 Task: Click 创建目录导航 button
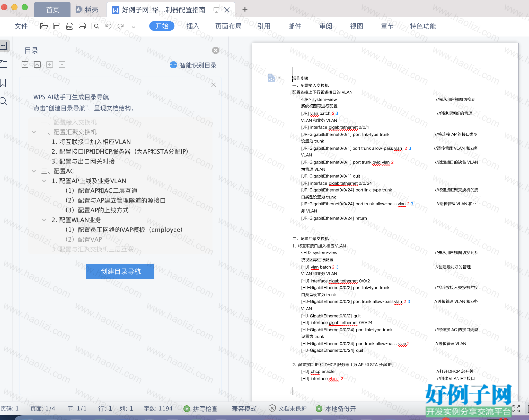click(120, 271)
